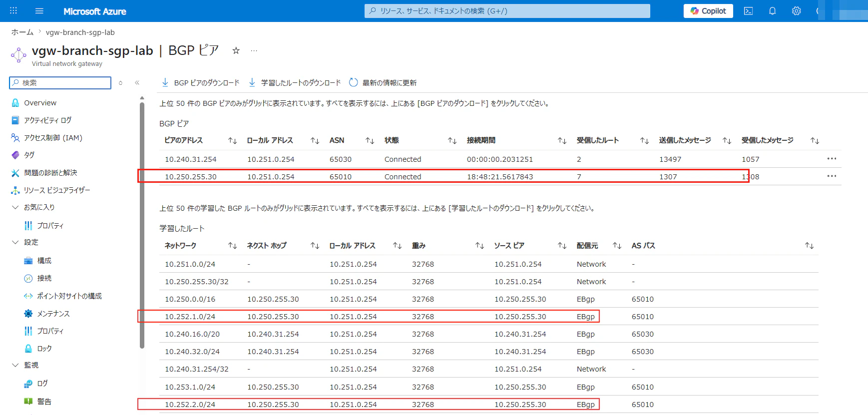Open portal settings gear
This screenshot has width=868, height=415.
click(x=796, y=10)
